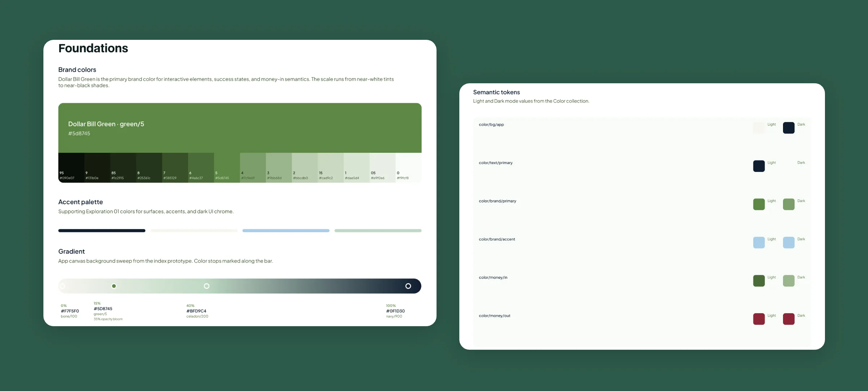
Task: Select the Accent palette heading
Action: point(81,202)
